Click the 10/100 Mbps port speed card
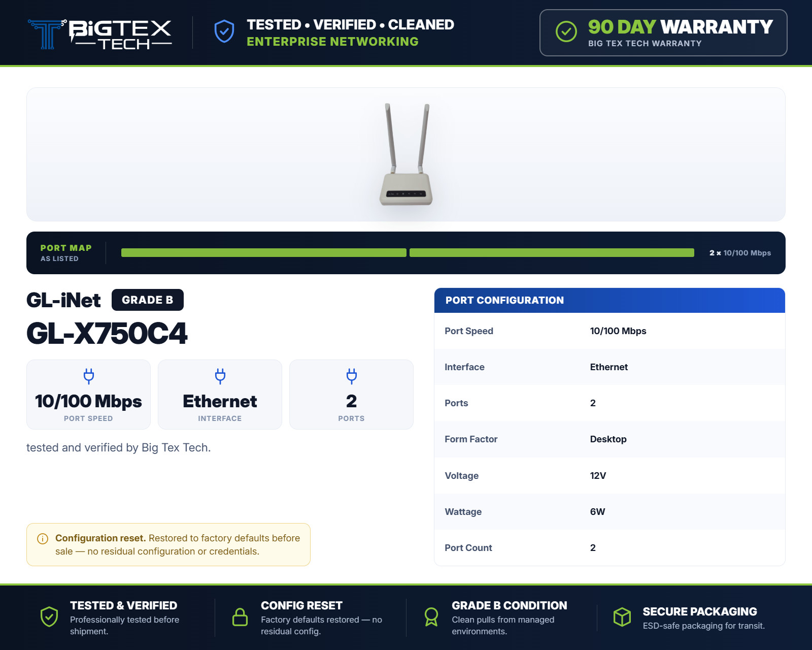Screen dimensions: 812x650 [x=89, y=395]
